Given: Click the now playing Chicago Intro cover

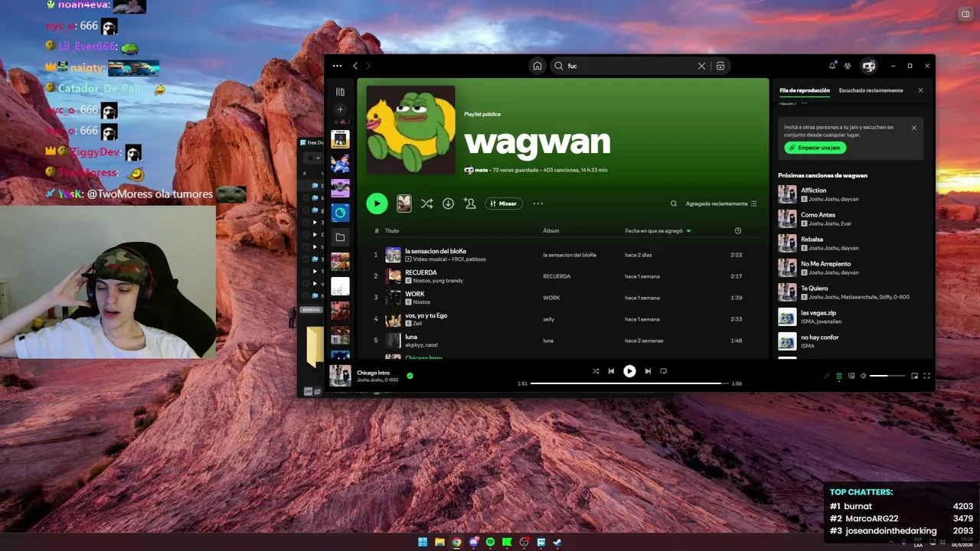Looking at the screenshot, I should click(340, 376).
